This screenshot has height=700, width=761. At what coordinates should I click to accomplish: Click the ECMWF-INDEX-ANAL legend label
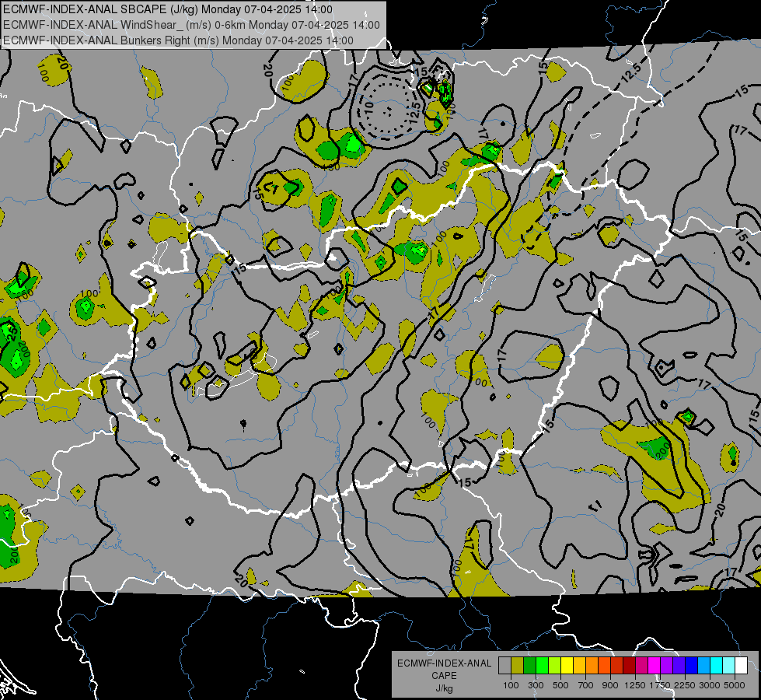[x=445, y=663]
